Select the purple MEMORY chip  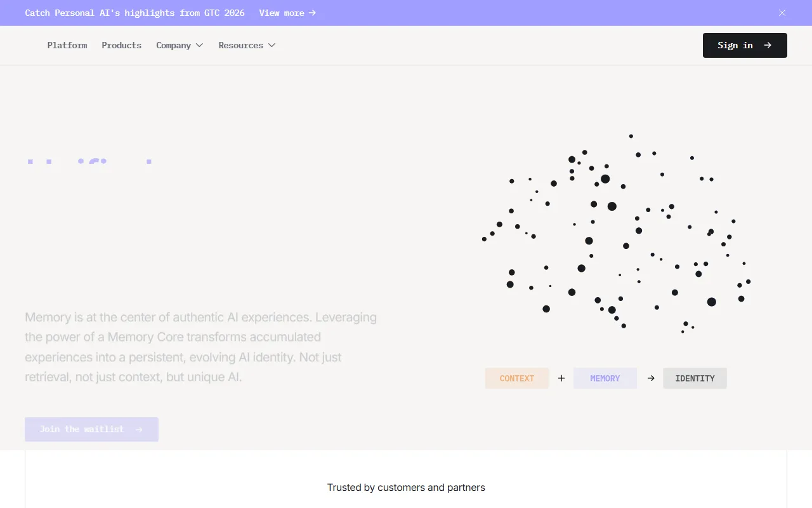click(x=605, y=378)
